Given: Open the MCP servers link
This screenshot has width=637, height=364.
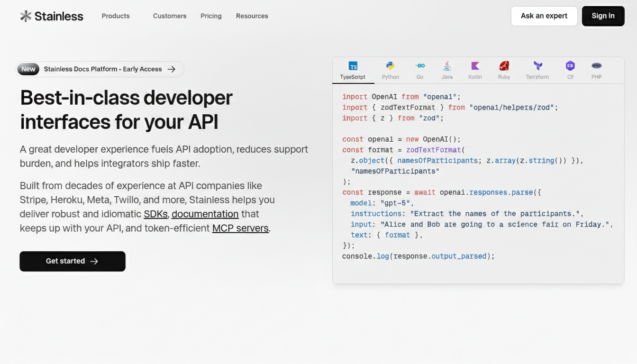Looking at the screenshot, I should (240, 228).
